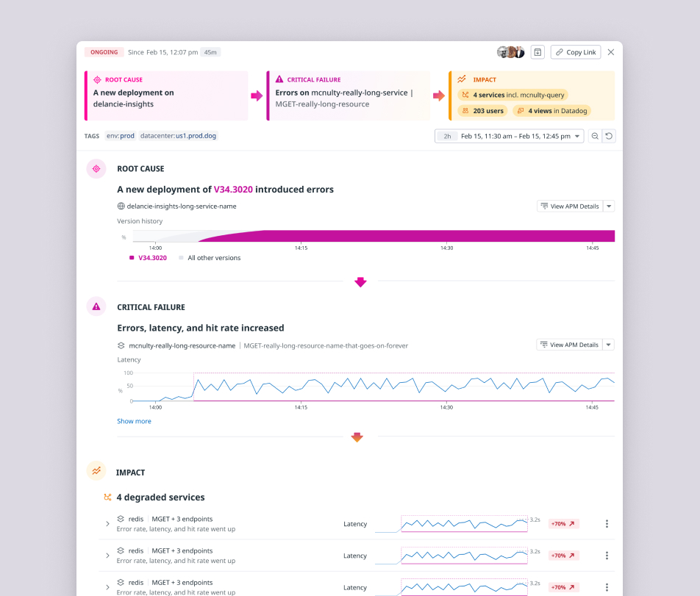Select the Root Cause summary card
Viewport: 700px width, 596px height.
coord(166,96)
